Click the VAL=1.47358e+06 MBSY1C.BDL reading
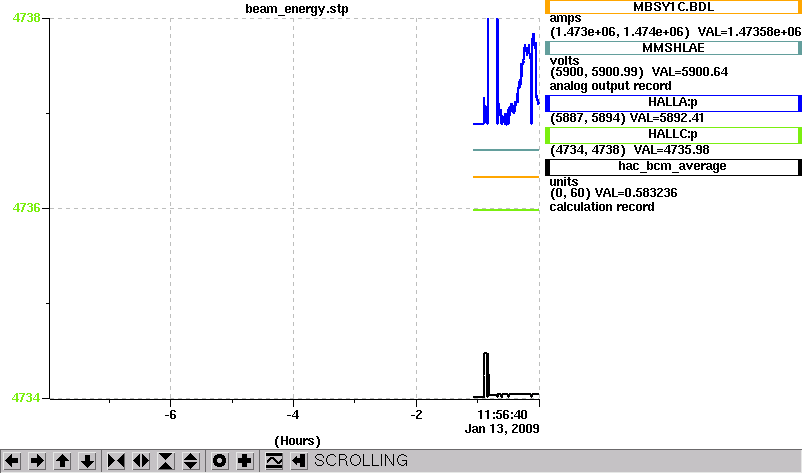The width and height of the screenshot is (802, 473). pyautogui.click(x=749, y=32)
